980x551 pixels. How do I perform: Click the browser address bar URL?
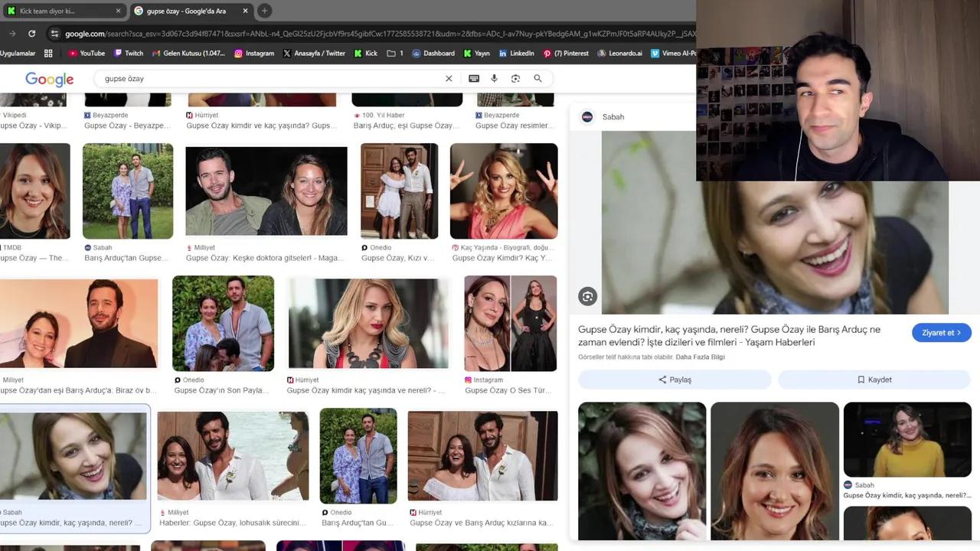pos(379,34)
